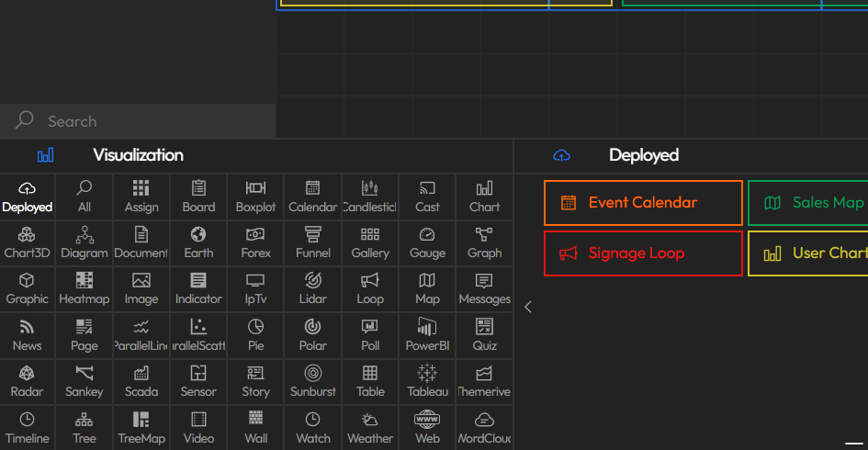Collapse panel with the left chevron arrow
The width and height of the screenshot is (868, 450).
[528, 307]
